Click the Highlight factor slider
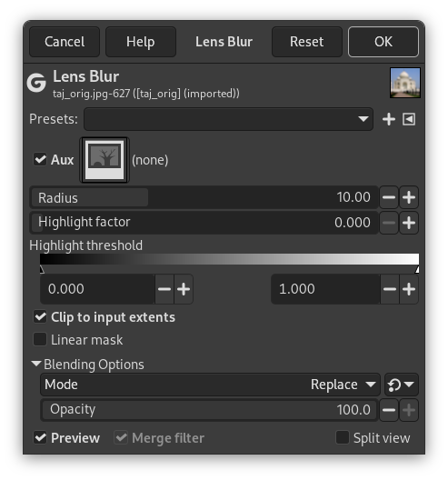448x480 pixels. pyautogui.click(x=204, y=223)
